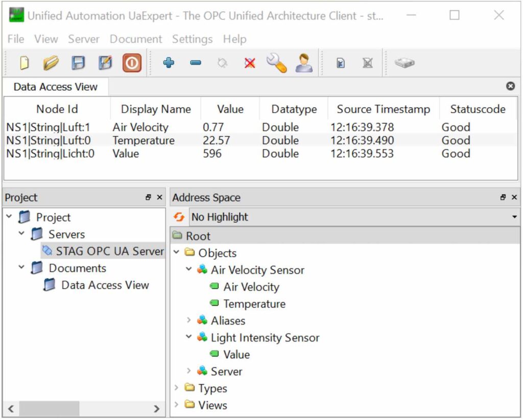Close the Address Space panel
This screenshot has width=523, height=420.
tap(514, 197)
